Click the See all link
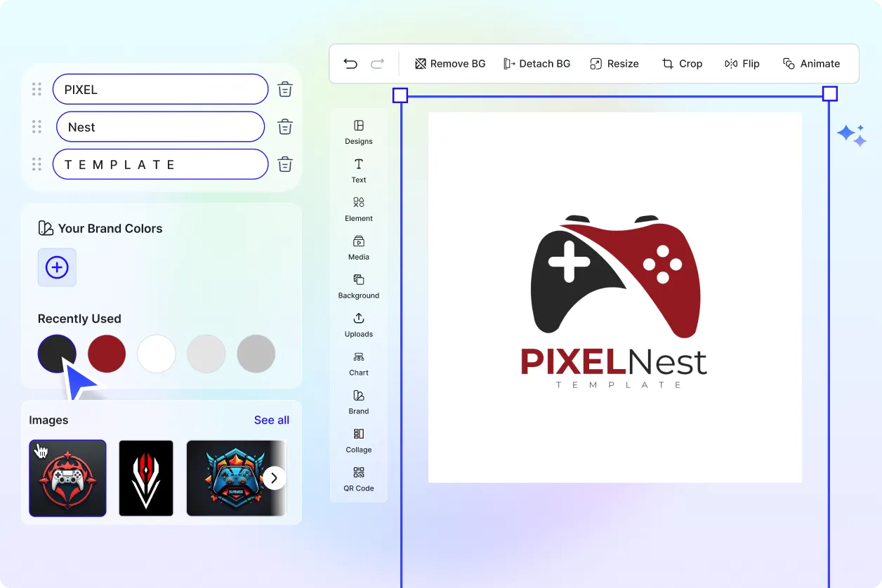Screen dimensions: 882x588 pyautogui.click(x=271, y=420)
